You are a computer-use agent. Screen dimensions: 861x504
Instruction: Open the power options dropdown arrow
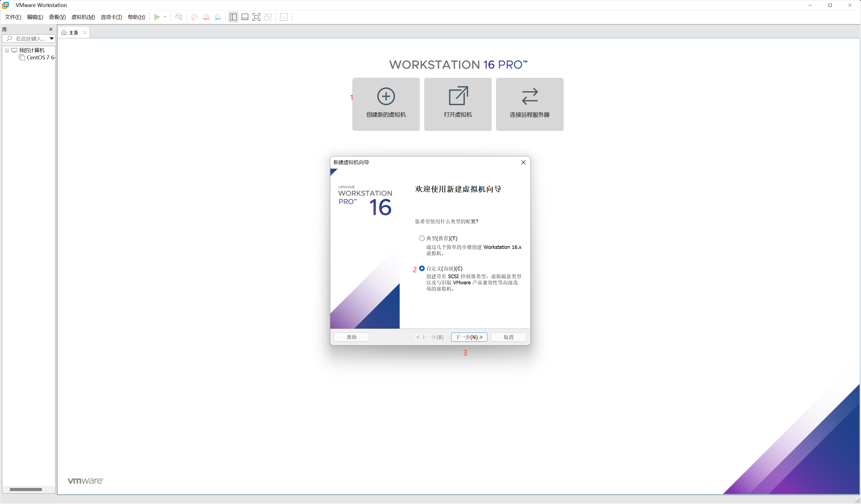click(165, 17)
